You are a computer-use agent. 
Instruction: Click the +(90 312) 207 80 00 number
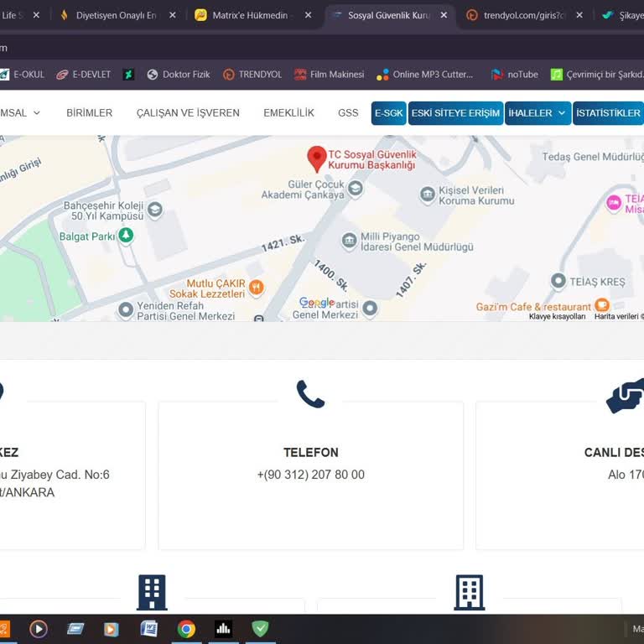click(311, 475)
